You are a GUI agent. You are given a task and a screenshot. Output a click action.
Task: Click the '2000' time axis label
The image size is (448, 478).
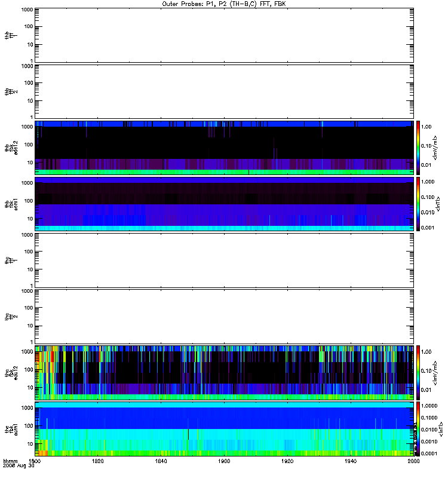(413, 461)
